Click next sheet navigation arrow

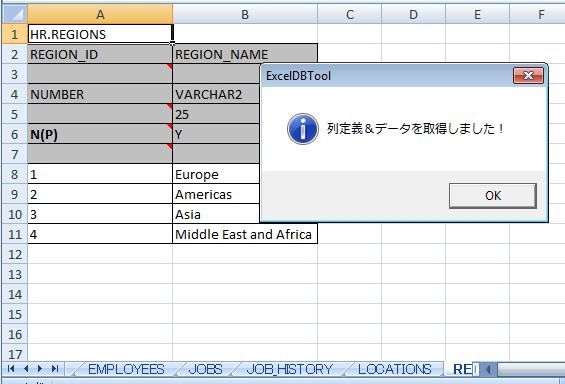(40, 369)
